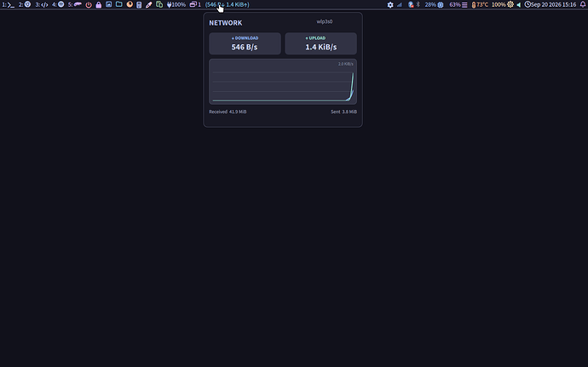Click the volume speaker icon
Image resolution: width=588 pixels, height=367 pixels.
(519, 5)
